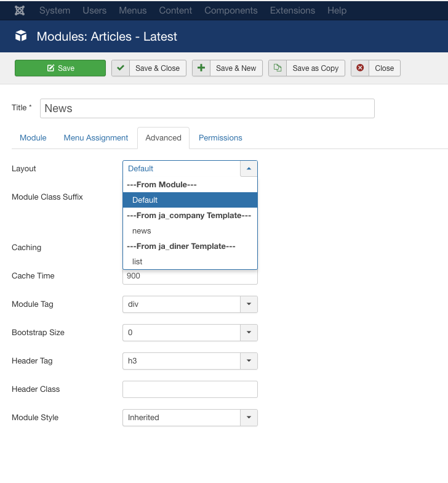448x483 pixels.
Task: Collapse the Layout dropdown arrow
Action: click(249, 169)
